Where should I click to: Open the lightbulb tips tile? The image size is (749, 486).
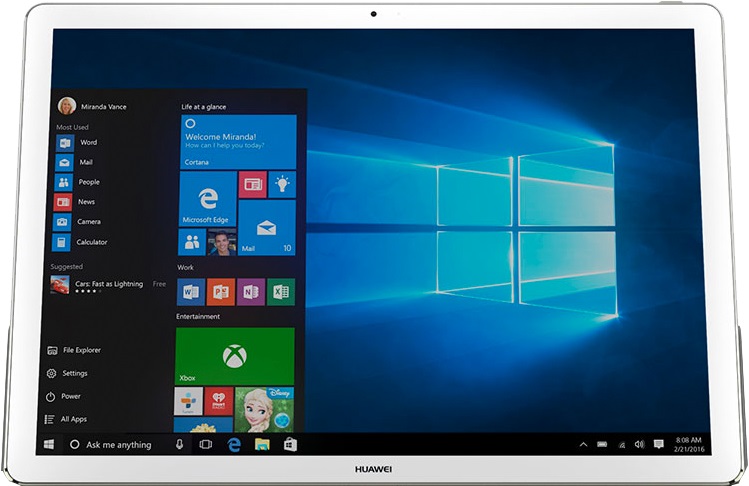click(281, 184)
